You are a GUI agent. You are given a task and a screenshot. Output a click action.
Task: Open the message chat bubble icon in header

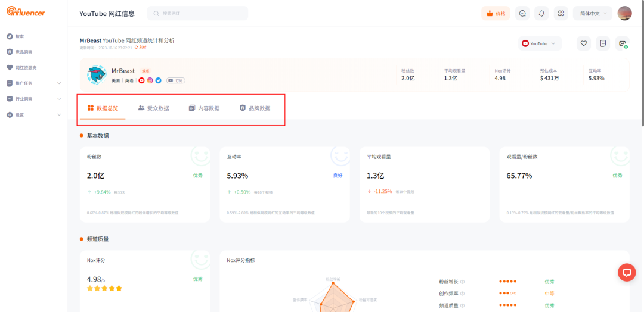pyautogui.click(x=522, y=13)
